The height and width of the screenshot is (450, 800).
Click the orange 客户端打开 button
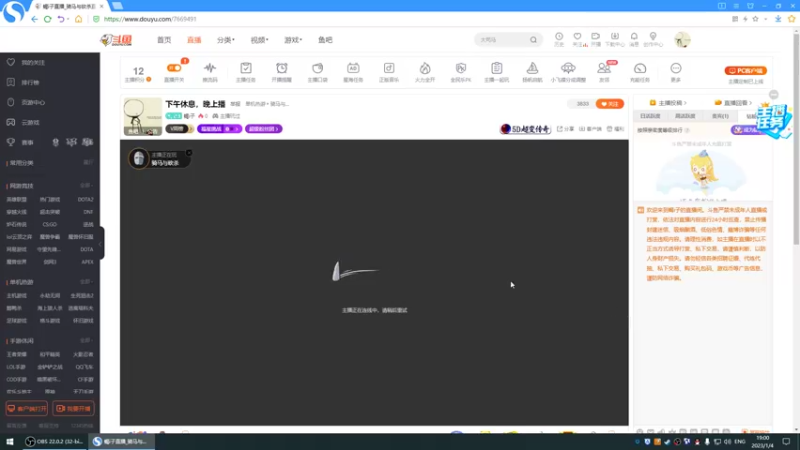[x=27, y=409]
